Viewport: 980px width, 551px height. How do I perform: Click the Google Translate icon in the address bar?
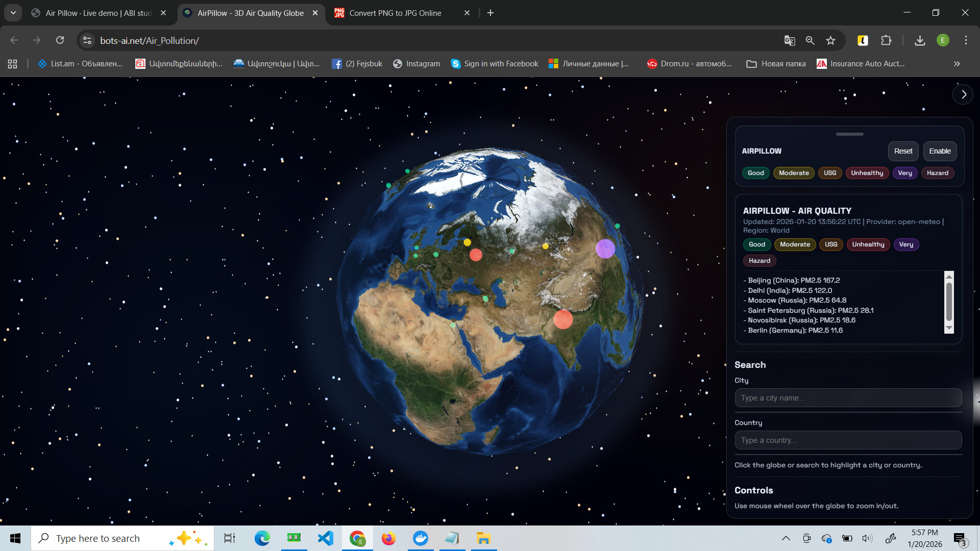click(x=789, y=40)
